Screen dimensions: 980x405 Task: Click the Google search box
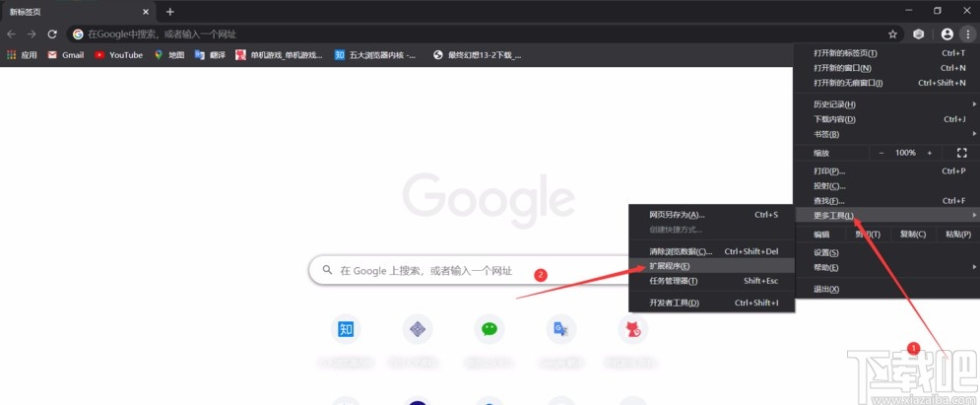[469, 271]
